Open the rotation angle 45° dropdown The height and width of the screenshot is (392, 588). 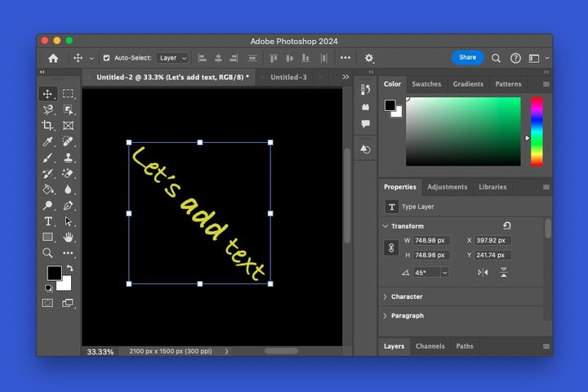[445, 273]
